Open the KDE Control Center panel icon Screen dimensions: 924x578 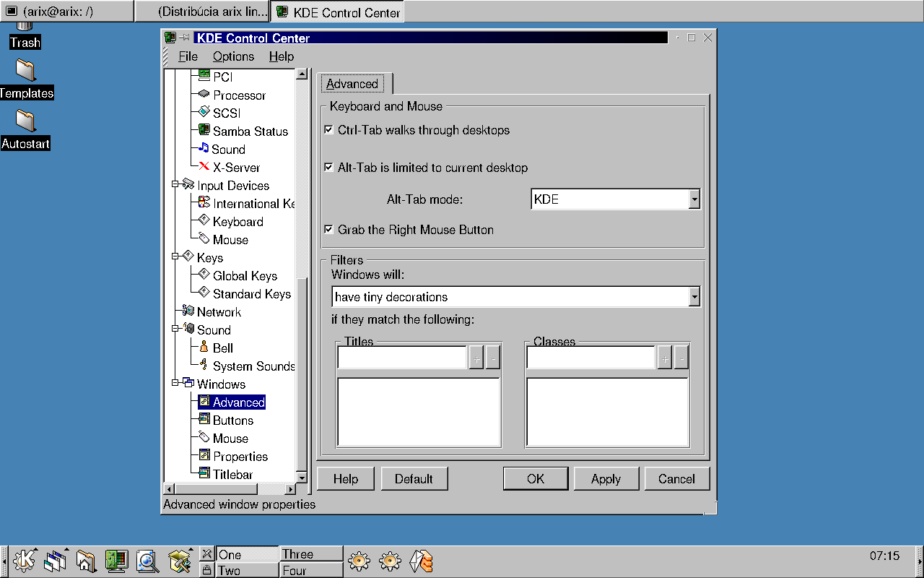click(116, 561)
